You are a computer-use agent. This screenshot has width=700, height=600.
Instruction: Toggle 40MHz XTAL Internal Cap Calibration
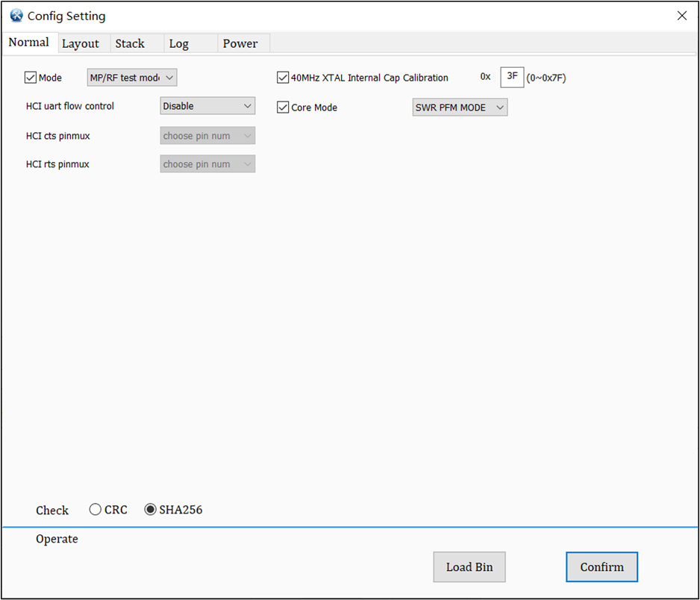click(x=283, y=77)
